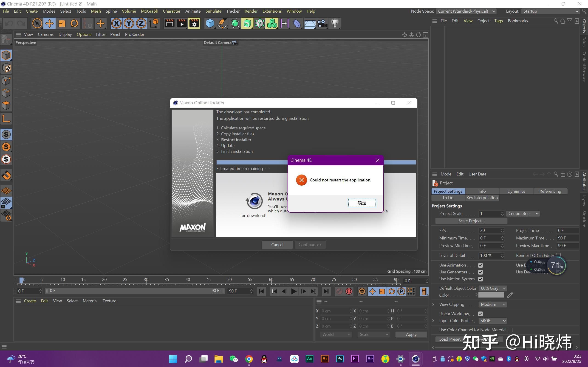Enable Use Color Channel for Node Material
Screen dimensions: 588x367
click(x=510, y=330)
